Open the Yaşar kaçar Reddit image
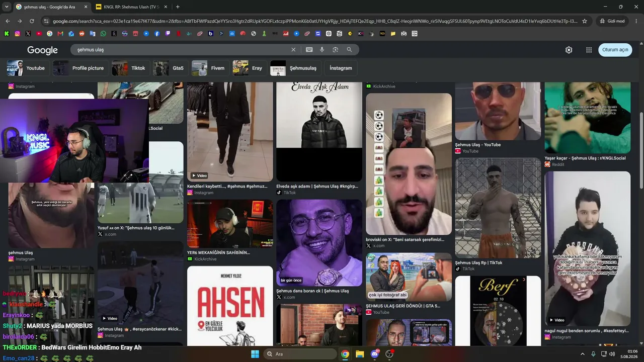 [x=588, y=118]
